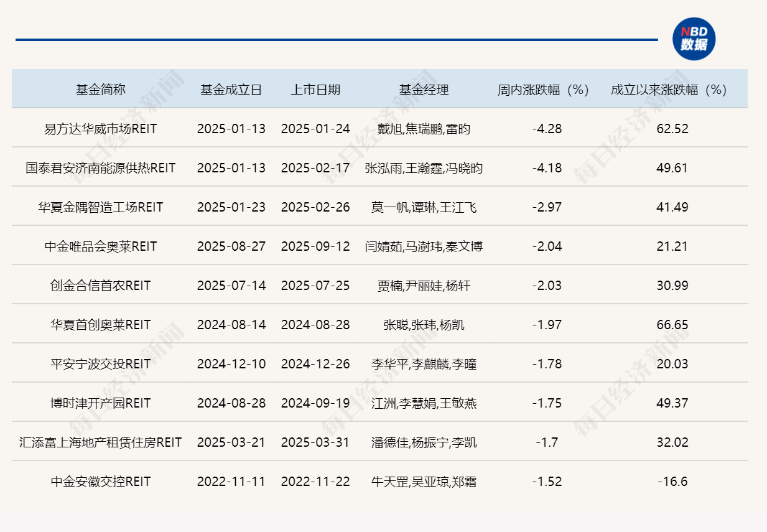Click establishment date 2022-11-11

(x=231, y=482)
